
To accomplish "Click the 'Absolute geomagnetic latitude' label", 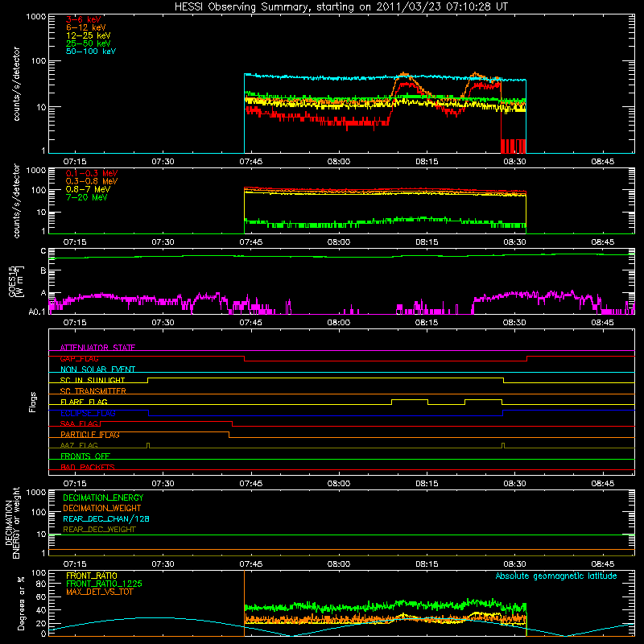I will click(x=556, y=576).
